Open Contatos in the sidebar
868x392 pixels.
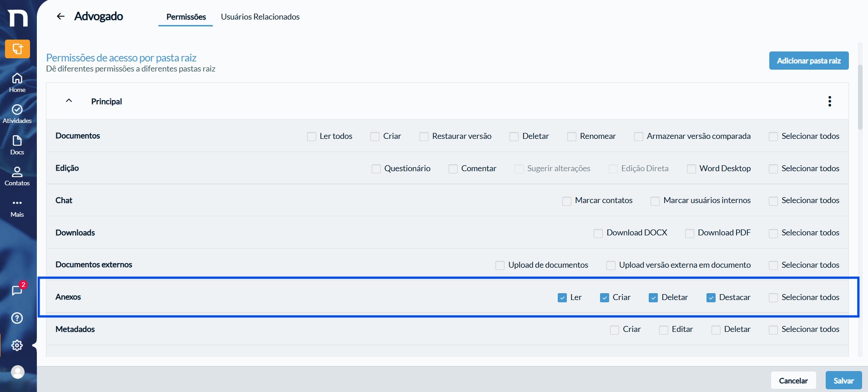(17, 176)
